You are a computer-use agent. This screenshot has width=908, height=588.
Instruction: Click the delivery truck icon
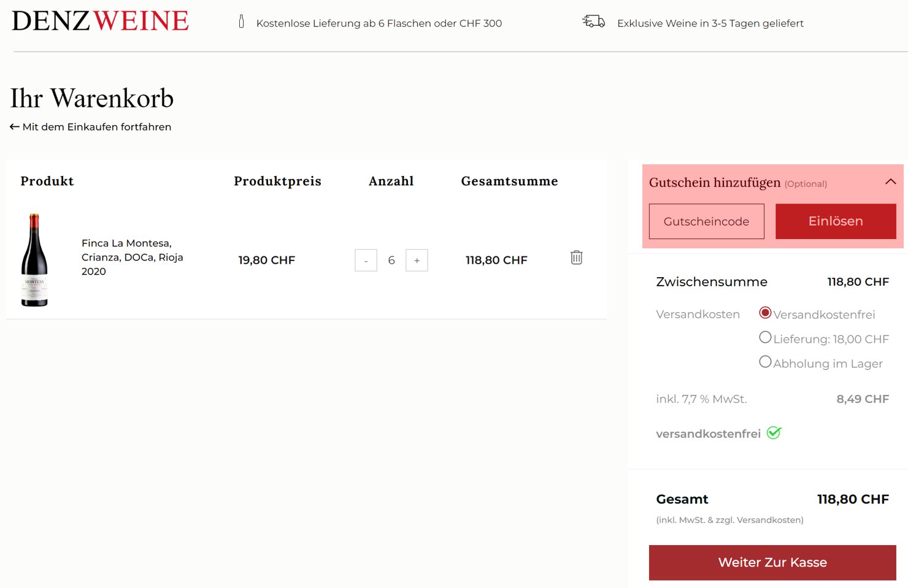tap(593, 22)
